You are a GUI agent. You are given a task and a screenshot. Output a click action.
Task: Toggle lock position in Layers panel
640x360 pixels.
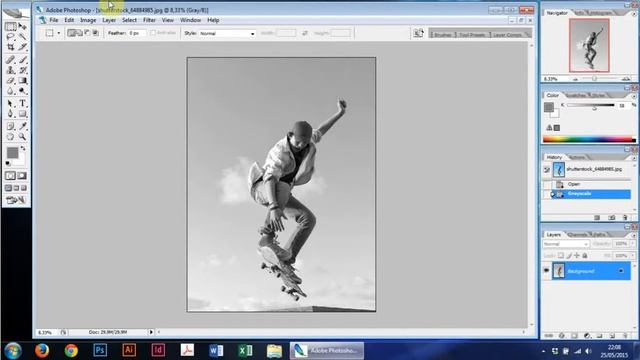[x=576, y=256]
